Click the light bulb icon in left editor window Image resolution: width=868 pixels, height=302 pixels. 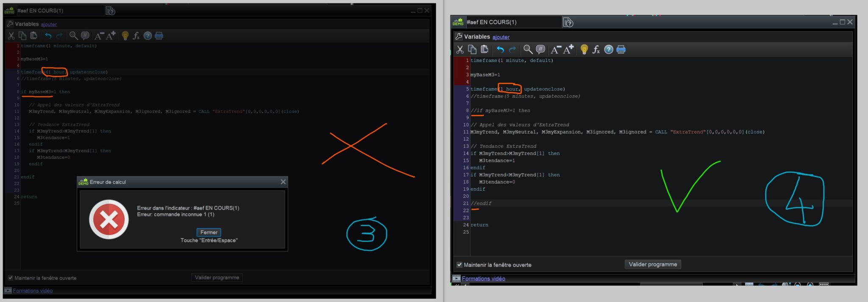point(125,36)
